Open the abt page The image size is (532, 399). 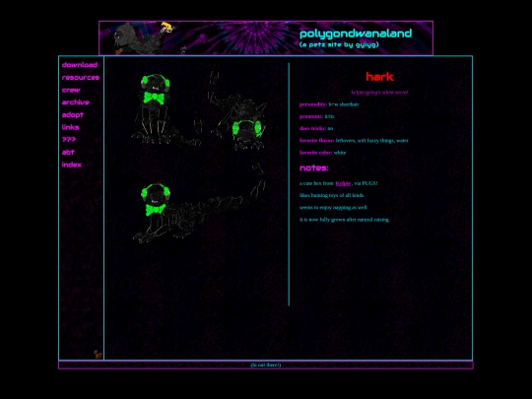[x=68, y=152]
